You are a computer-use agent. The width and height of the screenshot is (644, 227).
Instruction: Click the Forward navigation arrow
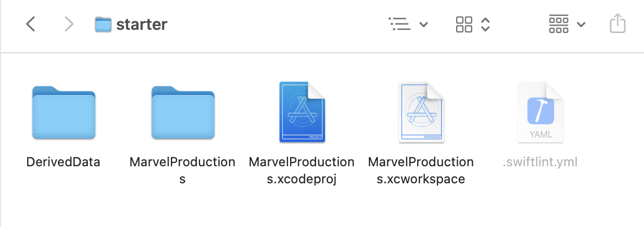(69, 24)
